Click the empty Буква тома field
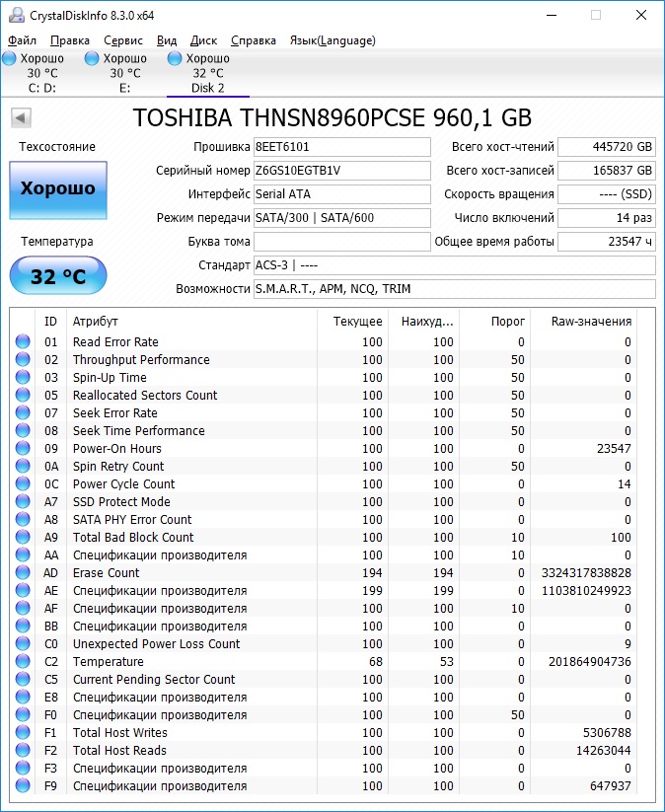Image resolution: width=665 pixels, height=812 pixels. click(341, 242)
